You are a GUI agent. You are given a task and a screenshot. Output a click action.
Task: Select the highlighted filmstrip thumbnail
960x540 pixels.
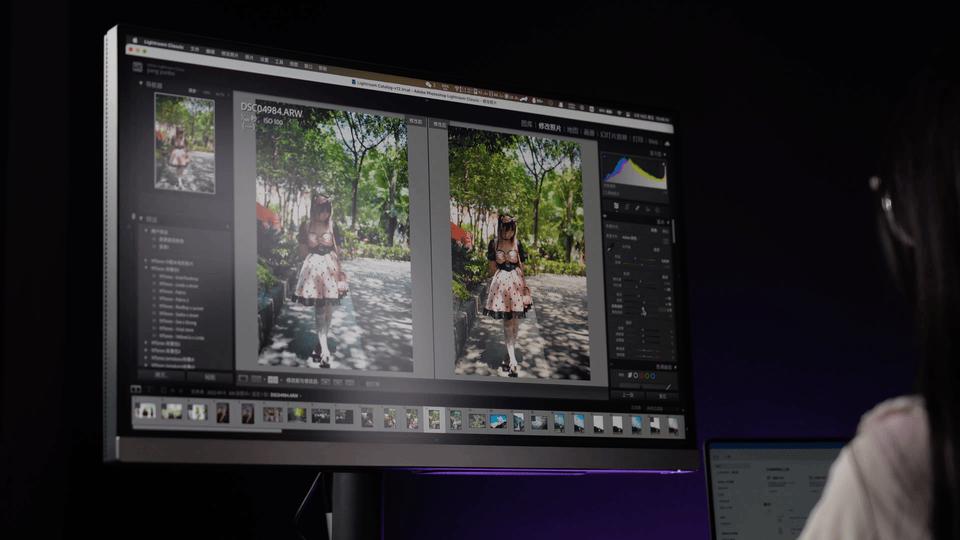pos(434,419)
